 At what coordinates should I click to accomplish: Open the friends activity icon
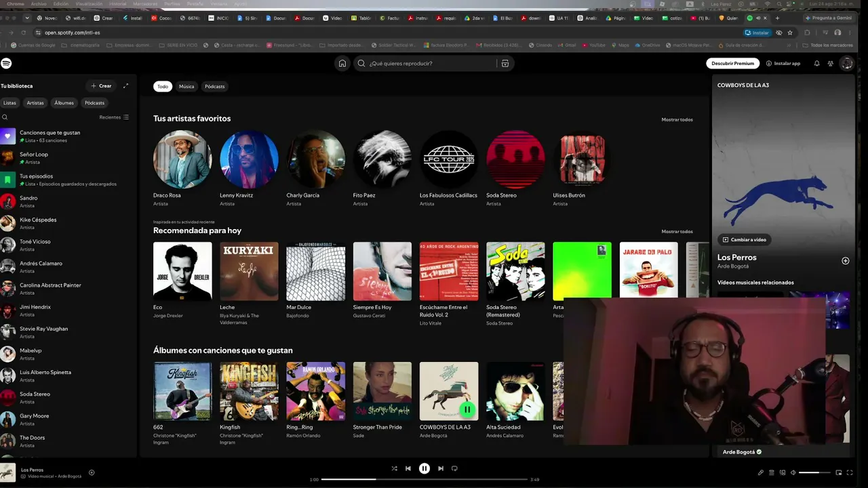click(831, 63)
